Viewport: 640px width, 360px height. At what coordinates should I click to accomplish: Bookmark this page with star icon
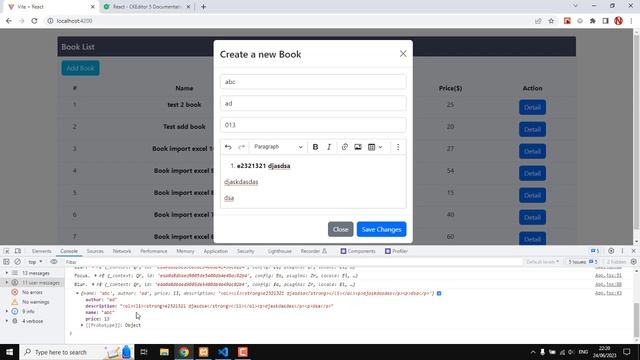[551, 21]
